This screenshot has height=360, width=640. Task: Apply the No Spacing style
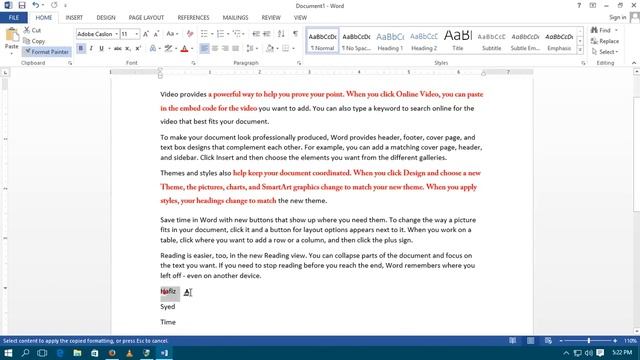[x=356, y=41]
